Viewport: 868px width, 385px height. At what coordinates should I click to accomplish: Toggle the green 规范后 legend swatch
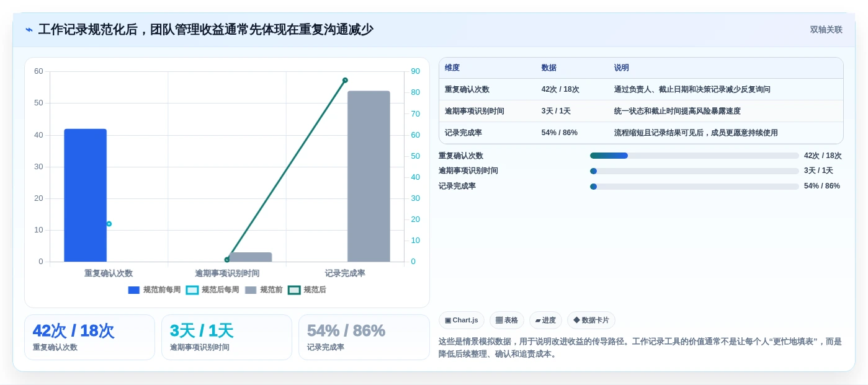pyautogui.click(x=294, y=290)
